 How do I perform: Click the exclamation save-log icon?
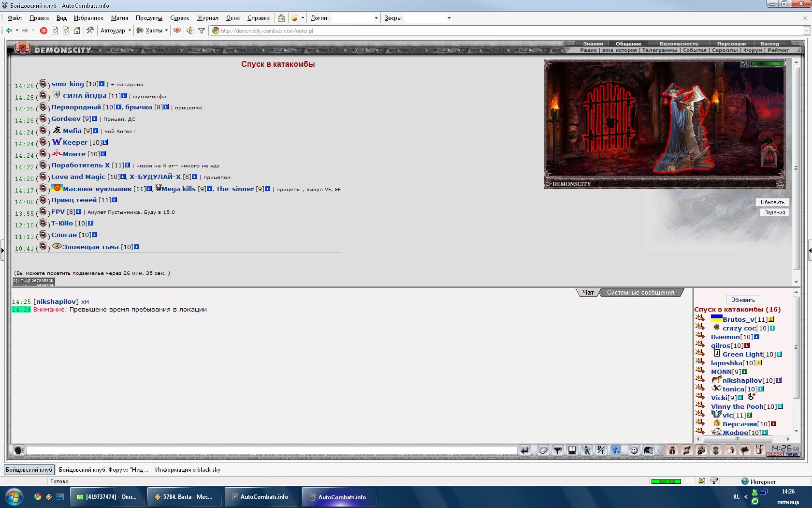tap(572, 450)
